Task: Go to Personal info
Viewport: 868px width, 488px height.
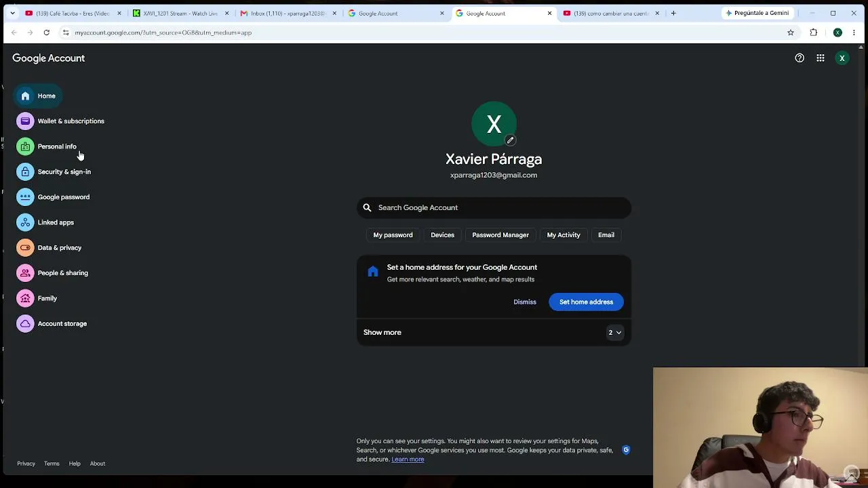Action: point(47,146)
